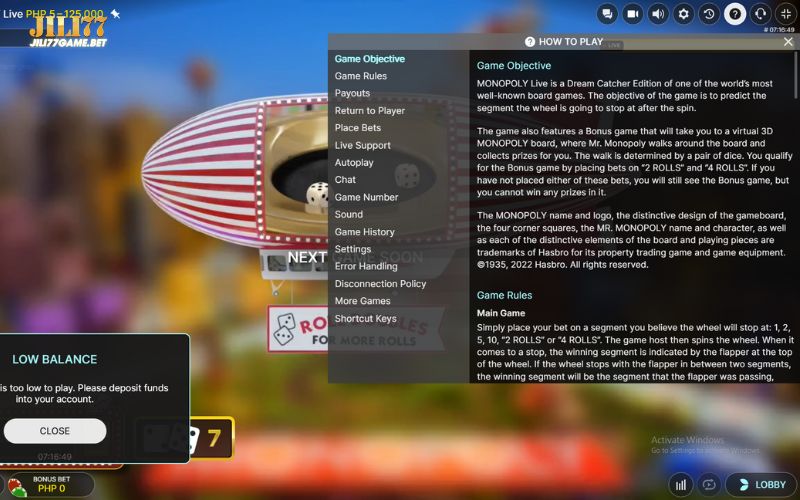Click the help question mark icon
This screenshot has width=800, height=500.
pos(735,14)
